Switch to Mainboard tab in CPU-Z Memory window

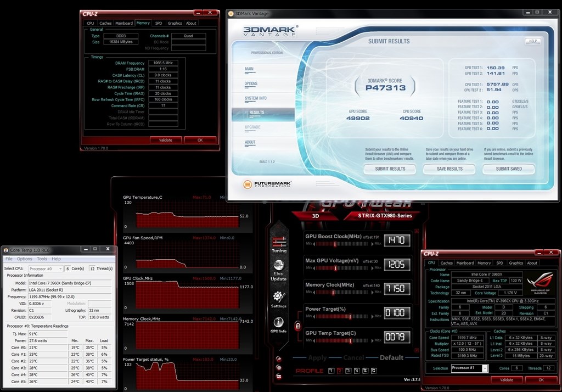[x=124, y=23]
